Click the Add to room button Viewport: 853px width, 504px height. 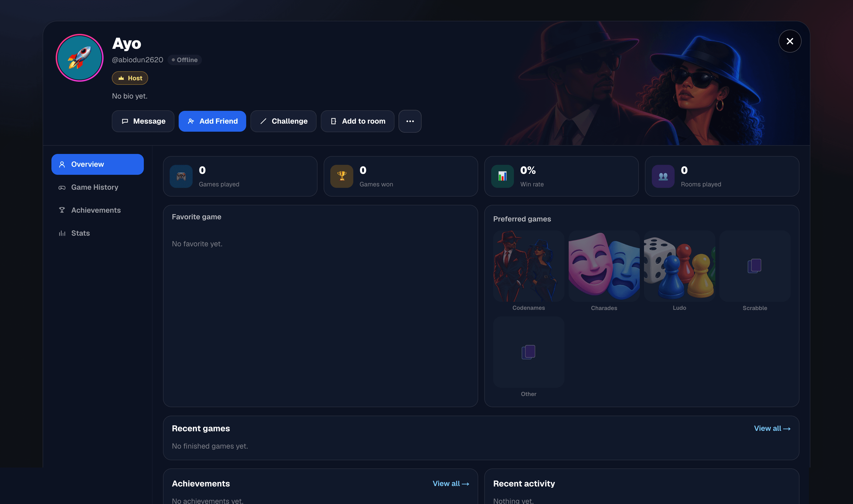(357, 121)
